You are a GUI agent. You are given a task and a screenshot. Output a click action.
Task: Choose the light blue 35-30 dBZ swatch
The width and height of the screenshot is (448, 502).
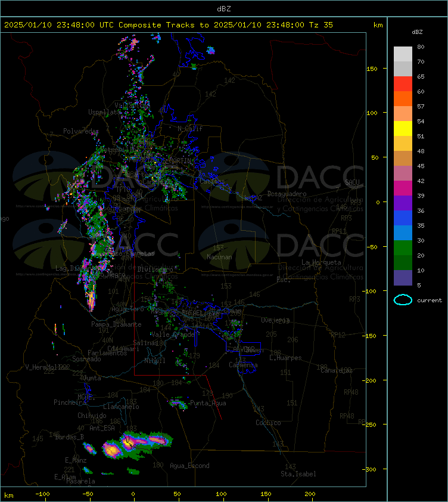click(403, 233)
